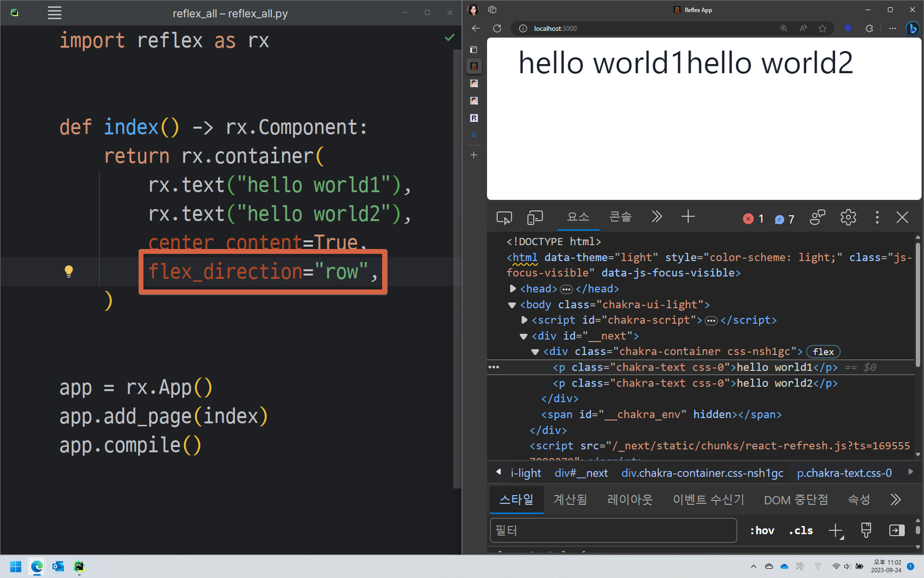This screenshot has width=924, height=578.
Task: Click the browser refresh button
Action: coord(497,28)
